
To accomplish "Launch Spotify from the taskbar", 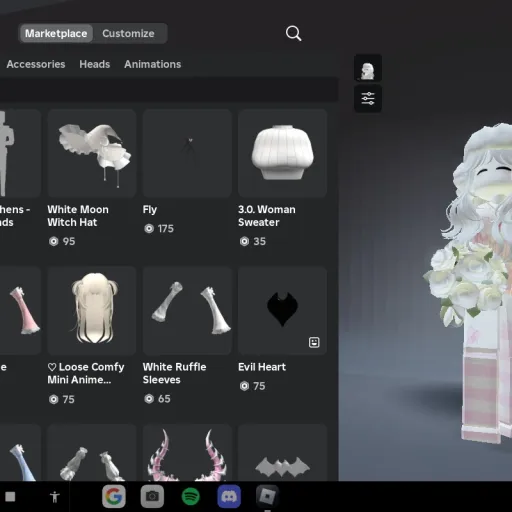I will [191, 497].
